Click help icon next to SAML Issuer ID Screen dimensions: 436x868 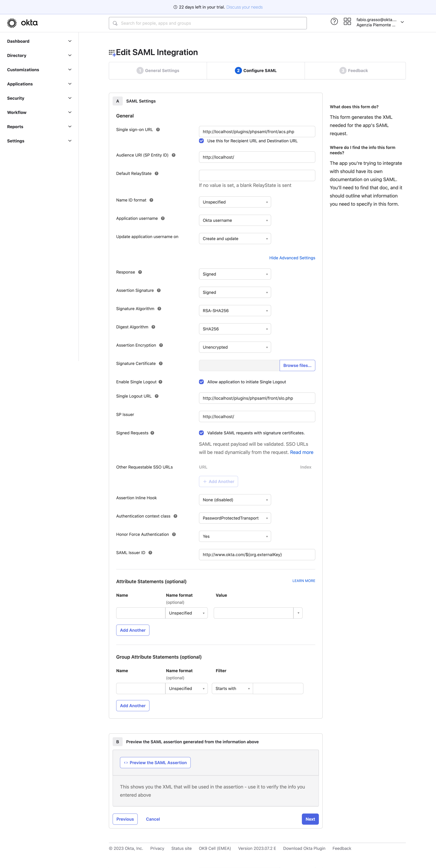point(150,553)
